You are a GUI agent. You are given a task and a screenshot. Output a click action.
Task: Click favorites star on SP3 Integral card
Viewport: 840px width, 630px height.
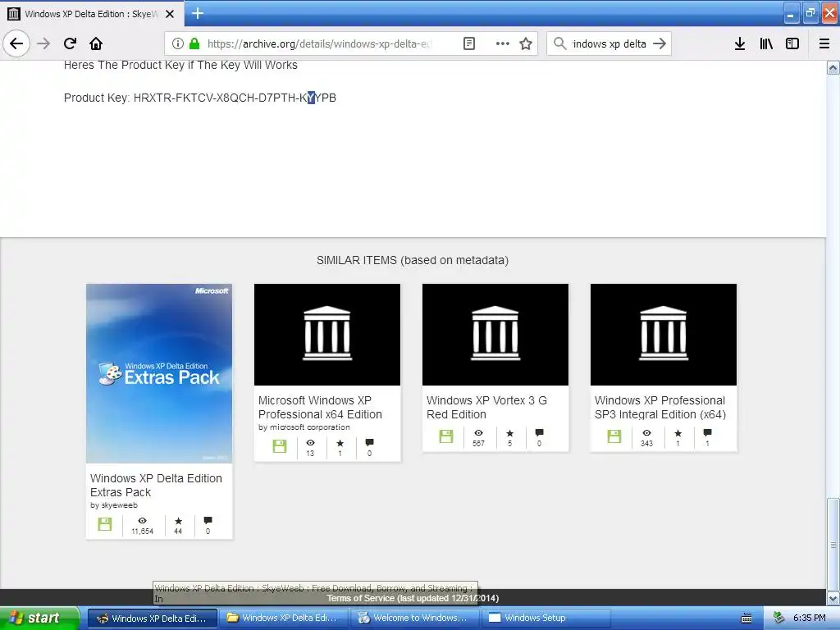point(678,433)
